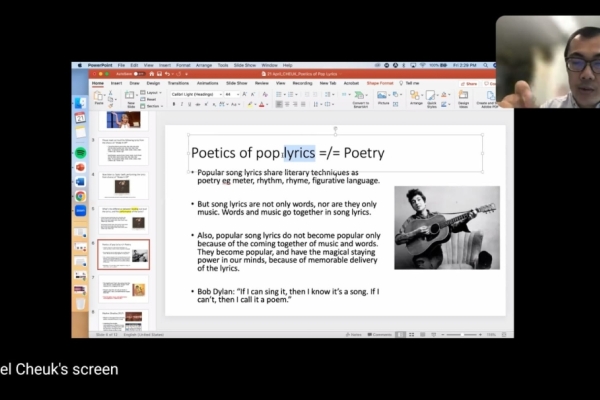Open Chrome from the Dock
Viewport: 600px width, 400px height.
[80, 196]
